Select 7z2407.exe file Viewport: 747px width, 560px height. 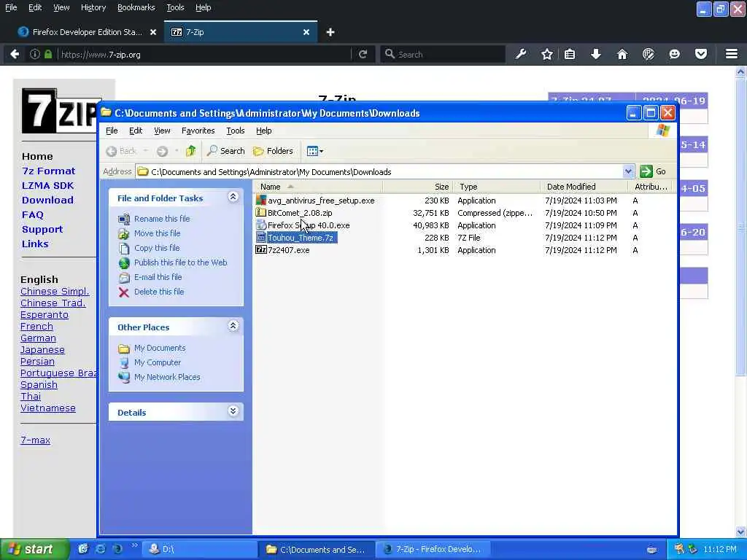click(x=288, y=250)
